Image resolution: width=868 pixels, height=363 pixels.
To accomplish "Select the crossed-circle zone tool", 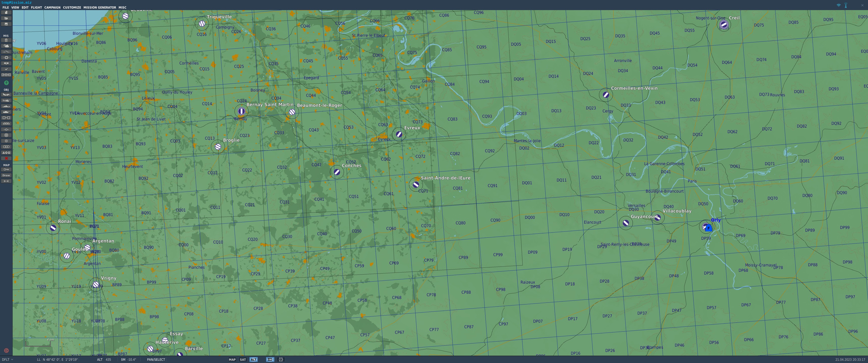I will 6,141.
